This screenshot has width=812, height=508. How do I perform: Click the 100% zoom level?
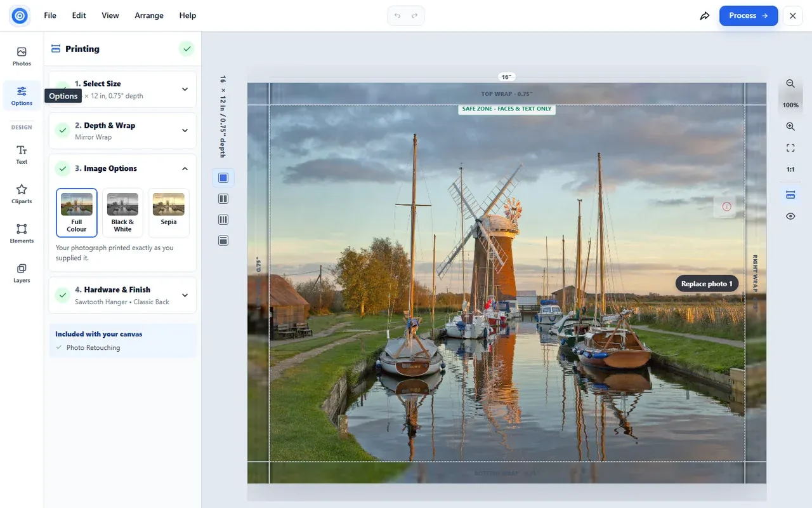click(790, 105)
